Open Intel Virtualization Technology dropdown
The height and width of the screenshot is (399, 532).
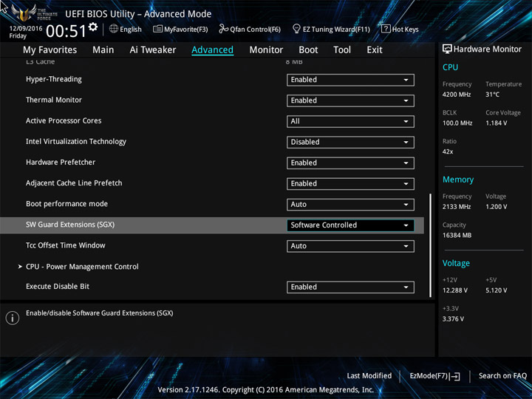(x=350, y=142)
